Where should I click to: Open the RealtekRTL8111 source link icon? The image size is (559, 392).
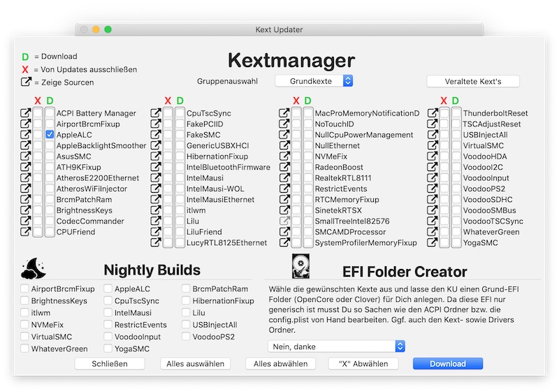click(x=284, y=177)
